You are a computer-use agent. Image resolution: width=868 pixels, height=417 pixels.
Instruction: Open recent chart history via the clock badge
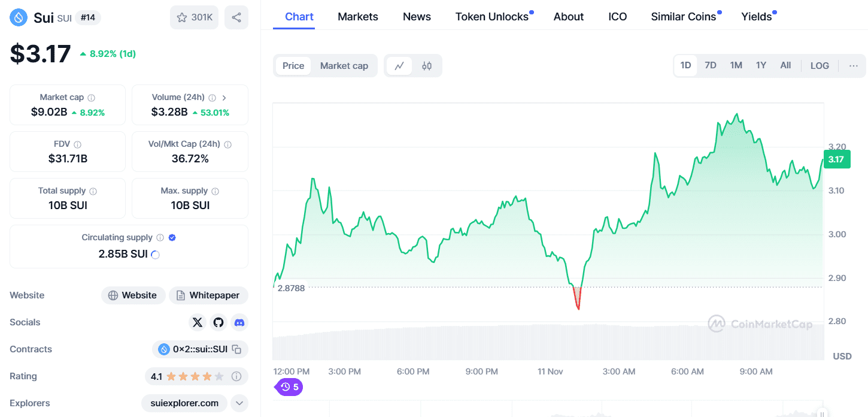288,387
